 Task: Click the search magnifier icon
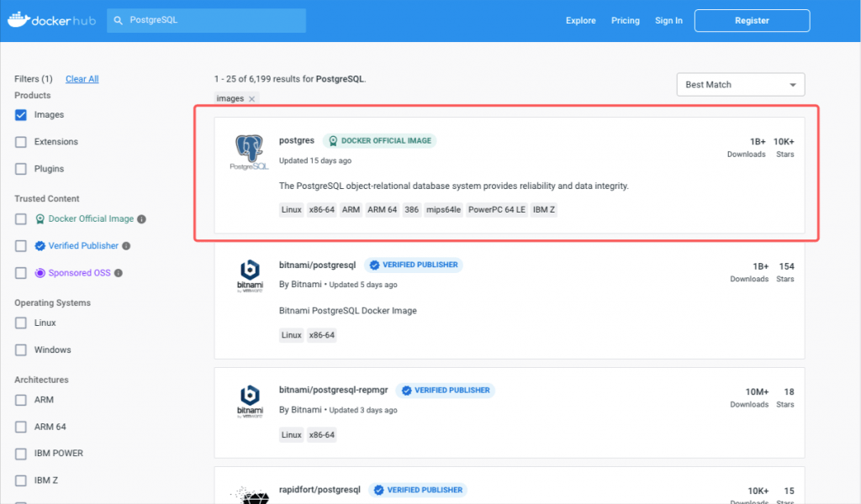pyautogui.click(x=118, y=20)
